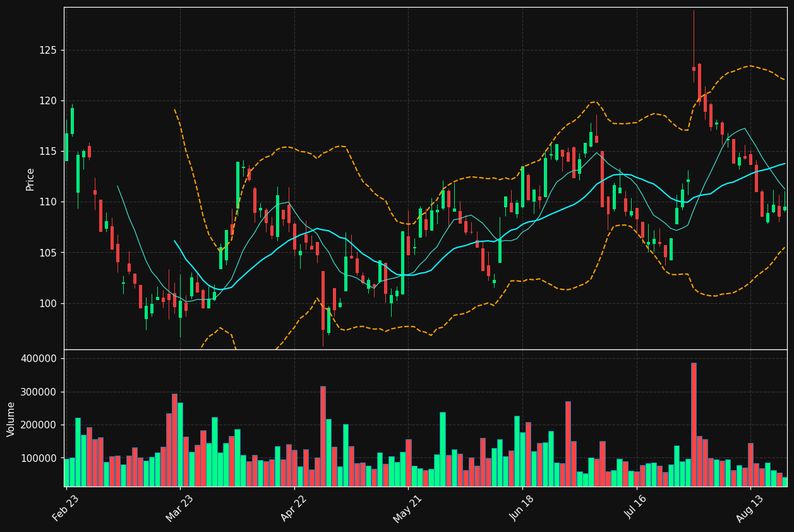Click the 400000 volume axis label
794x532 pixels.
coord(39,358)
